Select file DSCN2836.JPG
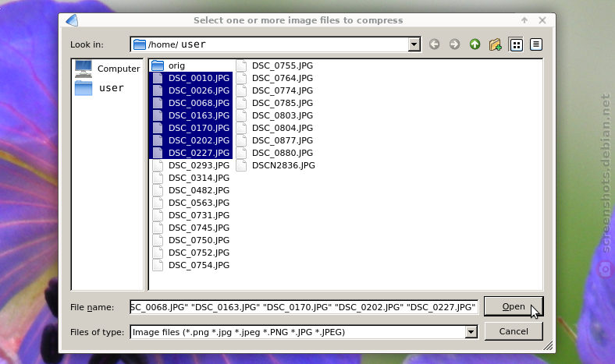615x364 pixels. coord(276,165)
